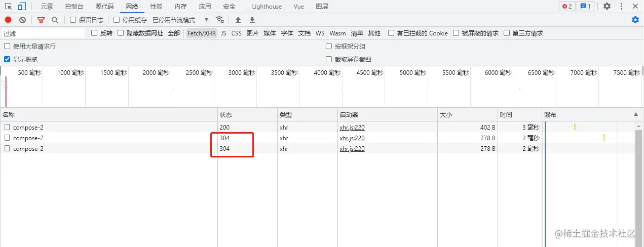Filter requests by WS type

click(x=320, y=33)
